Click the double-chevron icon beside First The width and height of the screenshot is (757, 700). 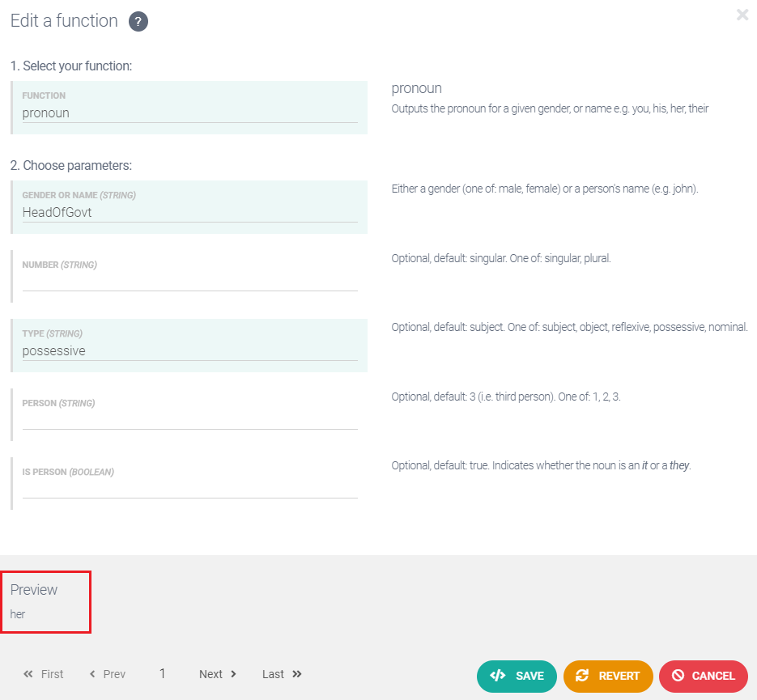(28, 674)
